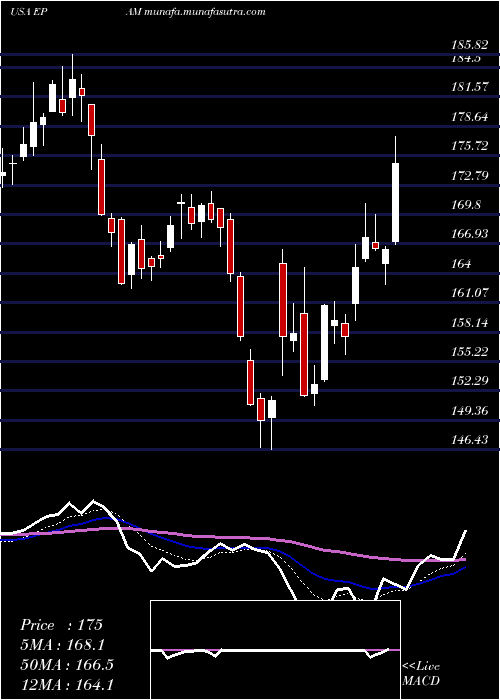Click the 152.29 price level label
The height and width of the screenshot is (700, 500).
coord(470,381)
